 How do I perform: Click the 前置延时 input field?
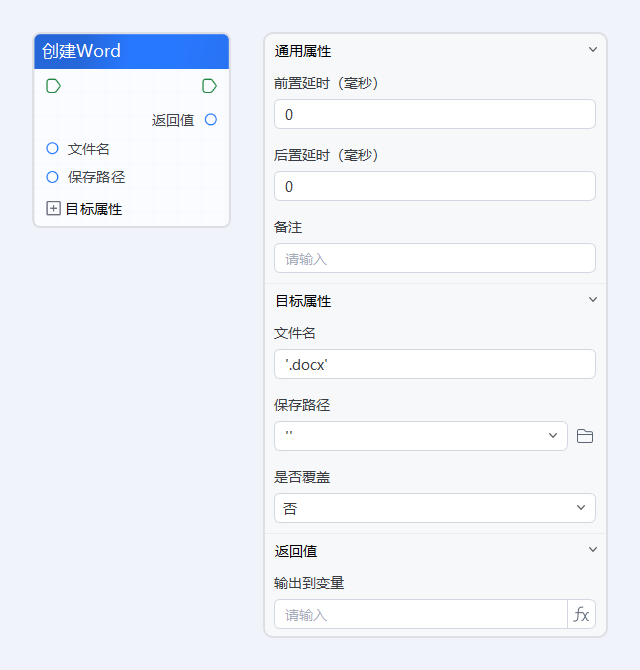tap(434, 114)
